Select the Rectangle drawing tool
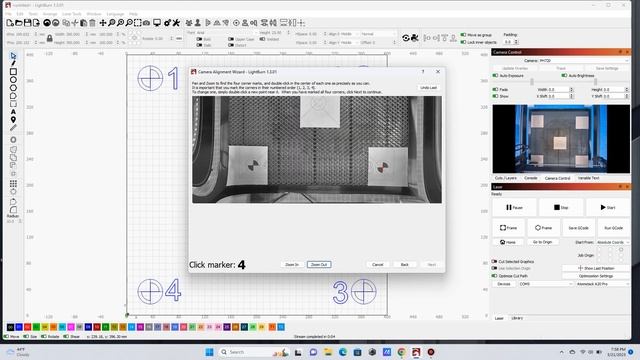 click(x=13, y=71)
